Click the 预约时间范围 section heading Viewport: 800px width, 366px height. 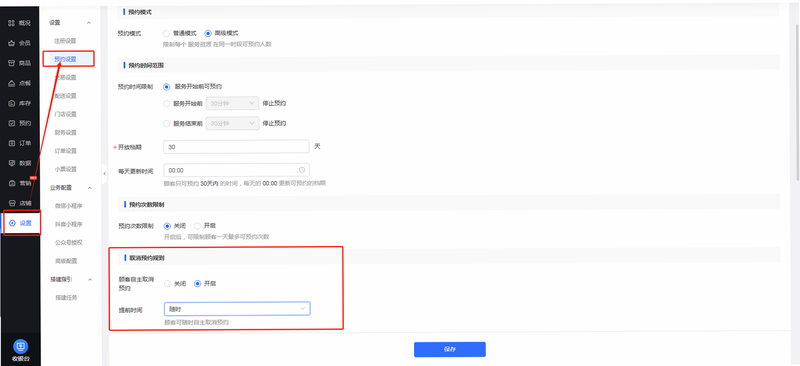(145, 65)
